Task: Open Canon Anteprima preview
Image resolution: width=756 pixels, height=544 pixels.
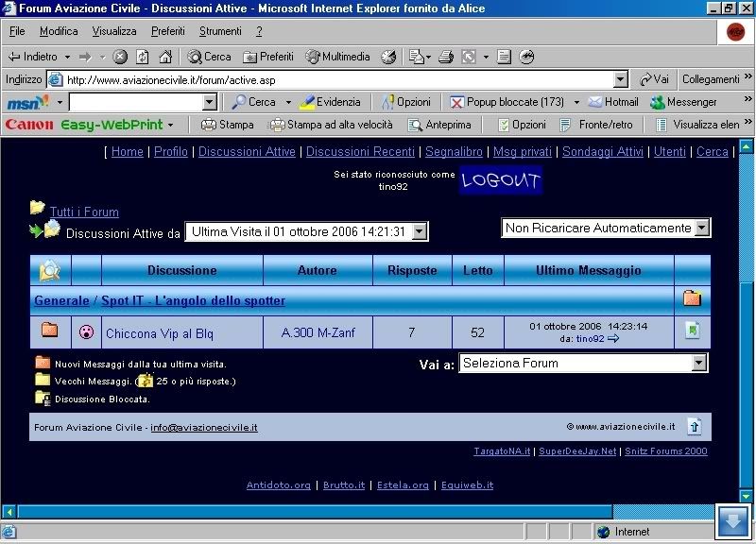Action: [x=439, y=125]
